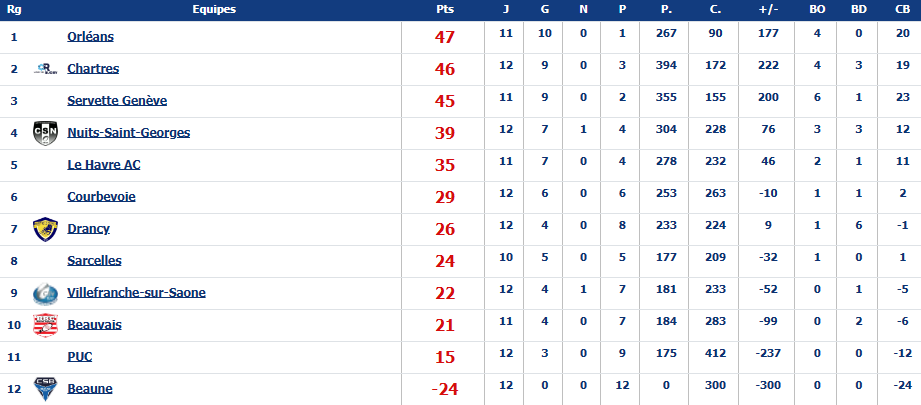Click the Beaune team crest

point(46,389)
